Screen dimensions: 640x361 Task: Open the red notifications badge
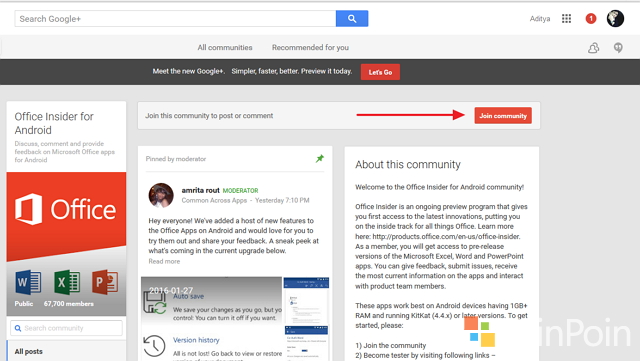click(x=591, y=18)
